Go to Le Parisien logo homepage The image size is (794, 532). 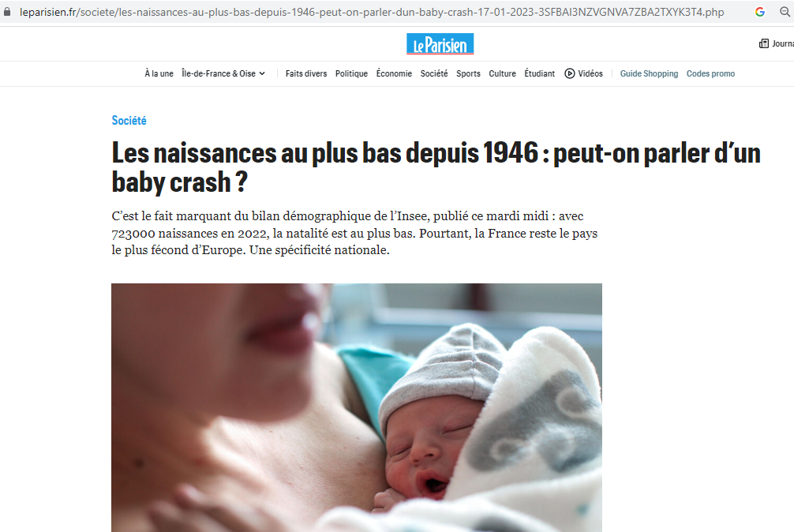(440, 44)
